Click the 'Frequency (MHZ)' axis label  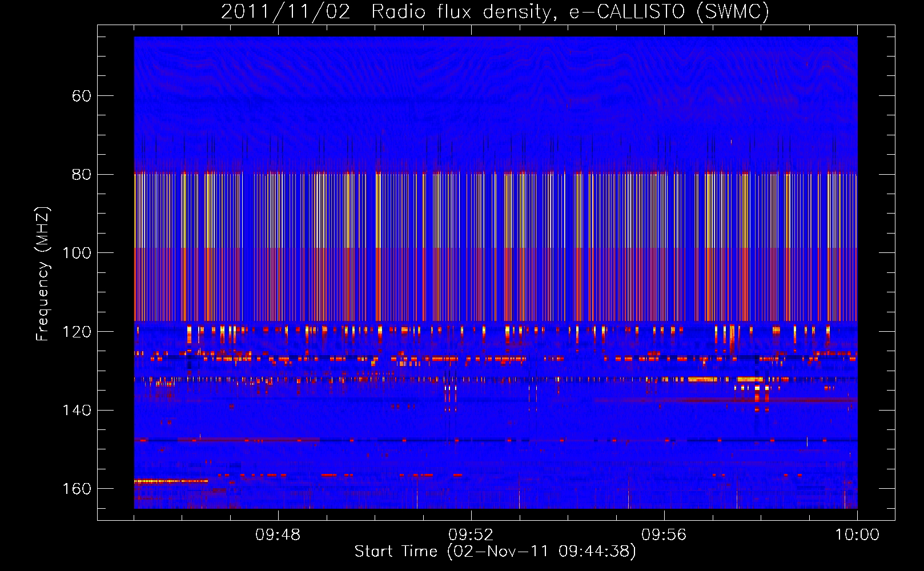(43, 274)
